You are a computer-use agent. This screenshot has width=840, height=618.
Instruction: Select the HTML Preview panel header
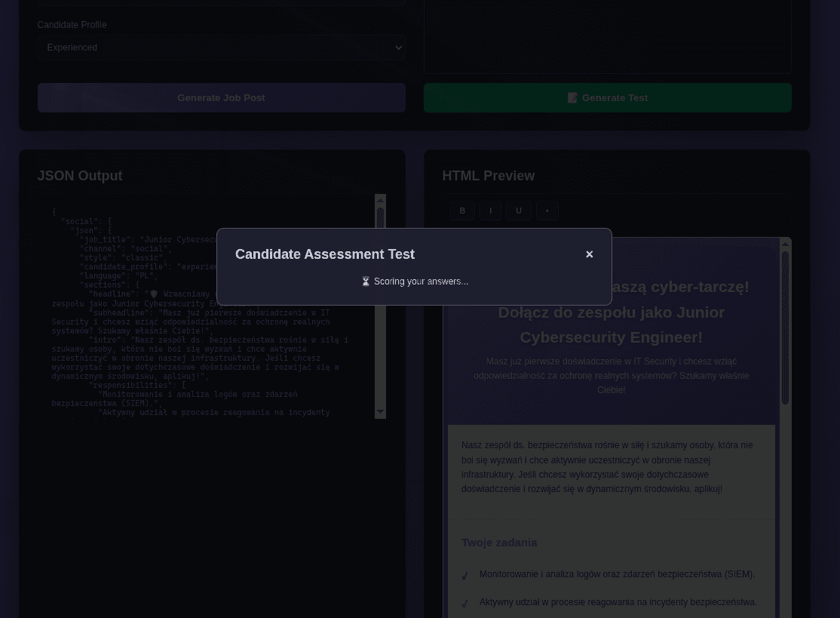489,175
